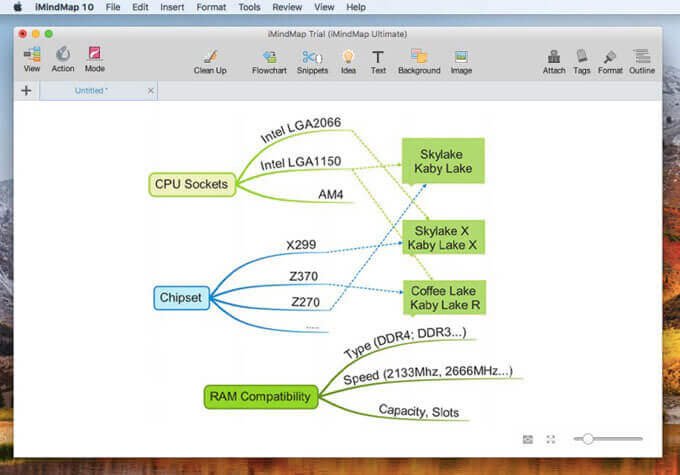Insert an Image from the toolbar
The width and height of the screenshot is (680, 475).
point(461,62)
